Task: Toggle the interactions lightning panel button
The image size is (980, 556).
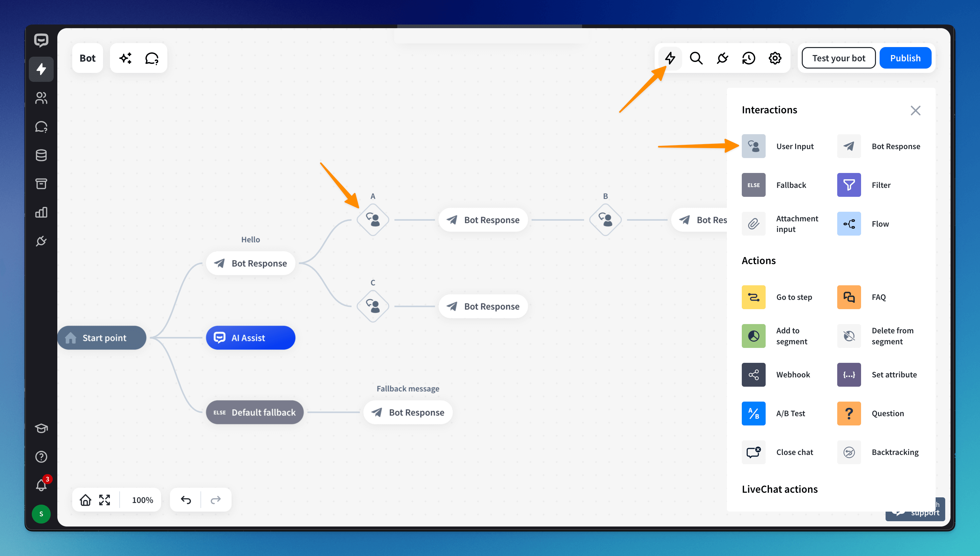Action: coord(670,58)
